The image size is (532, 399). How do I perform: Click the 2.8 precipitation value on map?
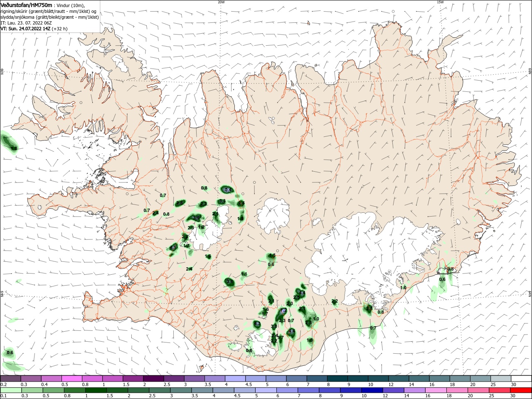180,203
